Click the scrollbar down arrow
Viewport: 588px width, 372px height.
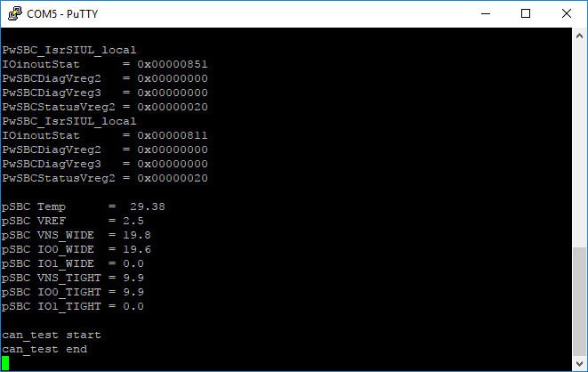[x=579, y=363]
